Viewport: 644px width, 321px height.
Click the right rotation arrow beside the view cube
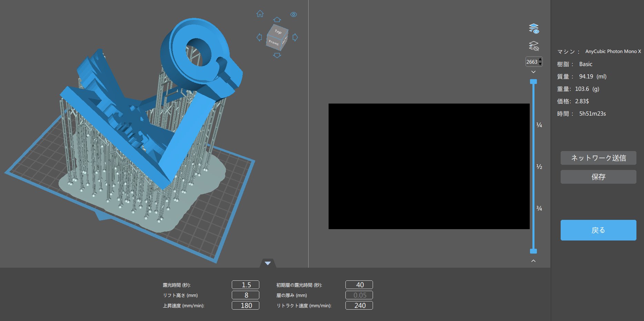point(295,37)
